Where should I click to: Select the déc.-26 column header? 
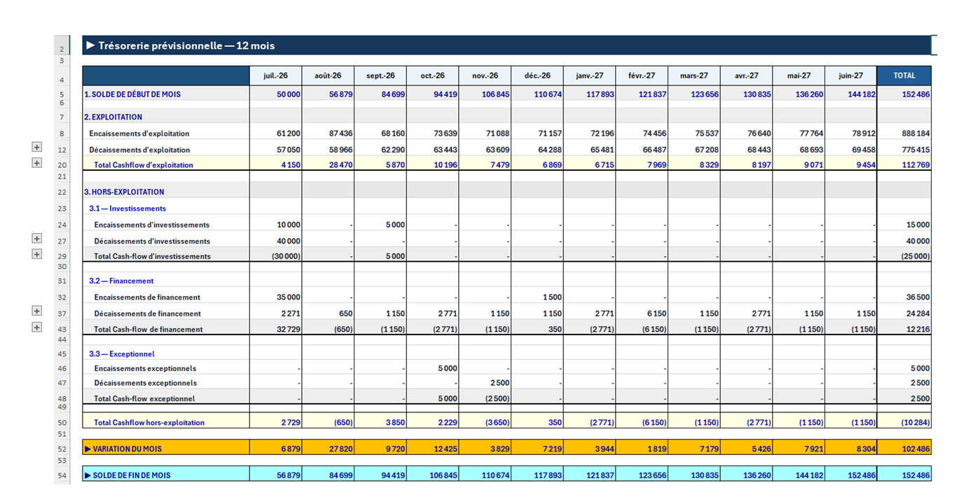click(x=537, y=76)
